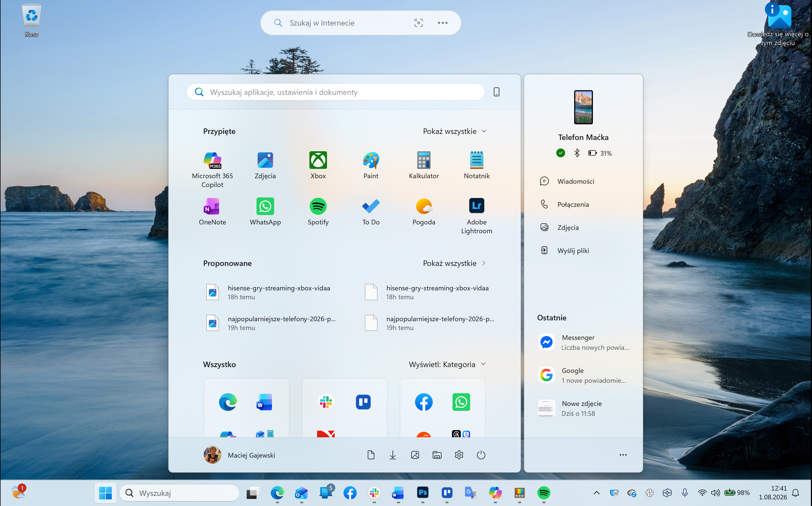
Task: Click the Task View taskbar button
Action: pos(253,493)
